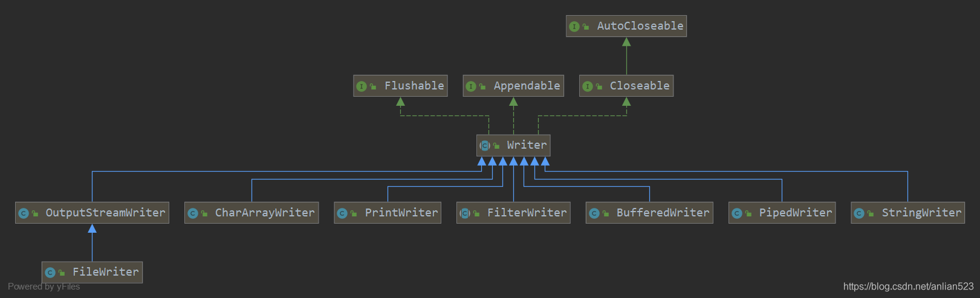
Task: Click the class icon on PipedWriter
Action: click(x=737, y=213)
